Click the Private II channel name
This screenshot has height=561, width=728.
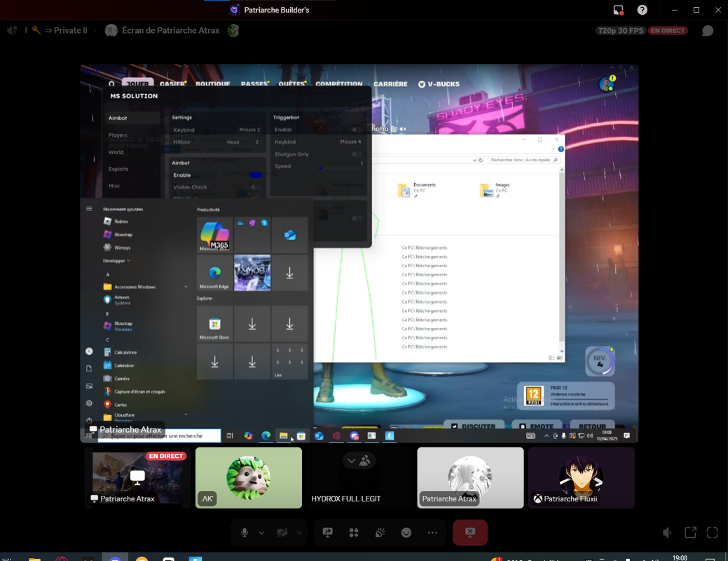[x=71, y=31]
